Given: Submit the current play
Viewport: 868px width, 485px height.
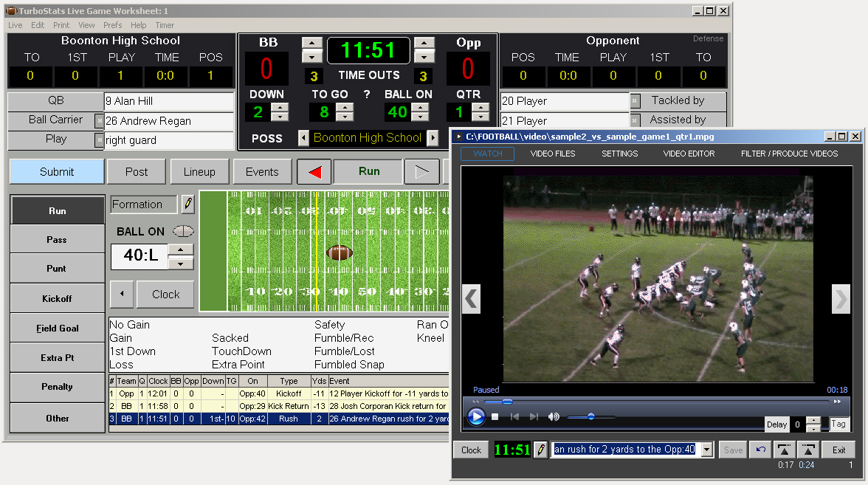Looking at the screenshot, I should click(x=56, y=171).
